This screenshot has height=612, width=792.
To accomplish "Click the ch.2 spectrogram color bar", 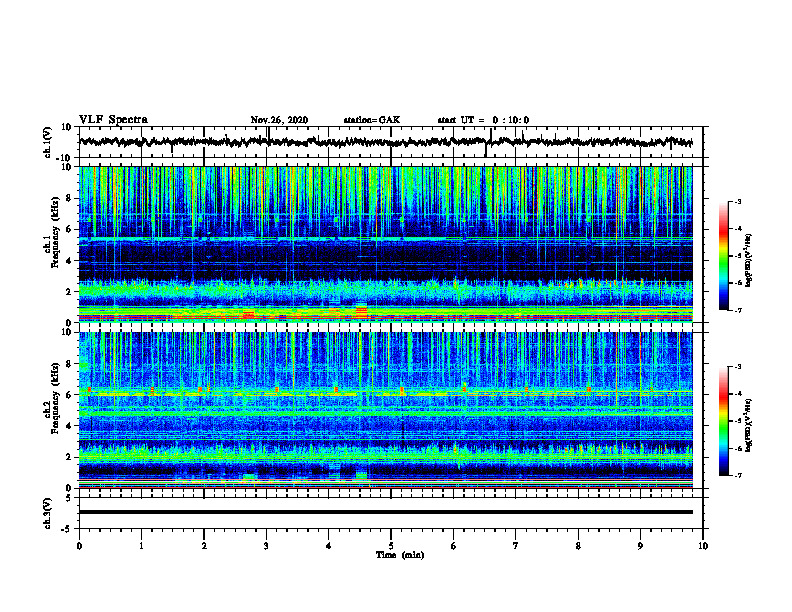I will tap(723, 421).
